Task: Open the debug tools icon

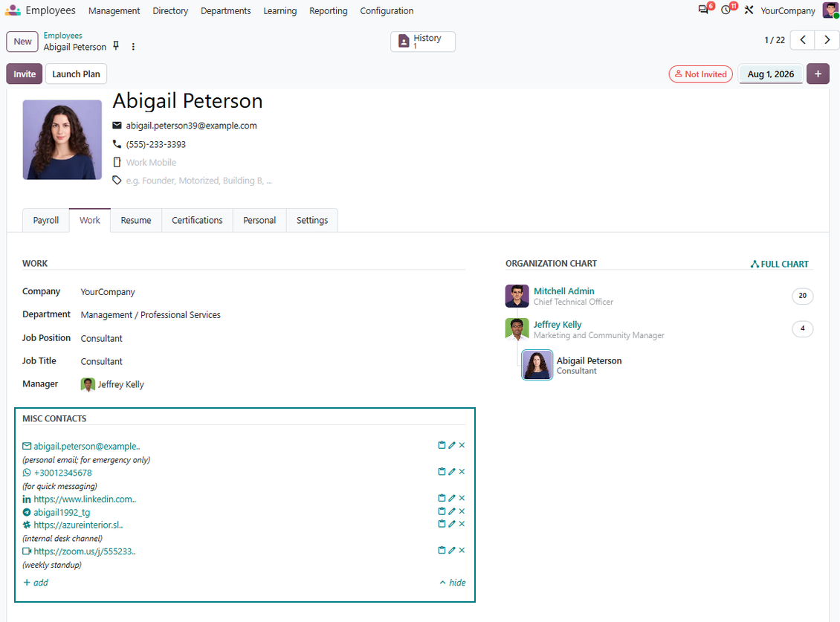Action: pos(749,10)
